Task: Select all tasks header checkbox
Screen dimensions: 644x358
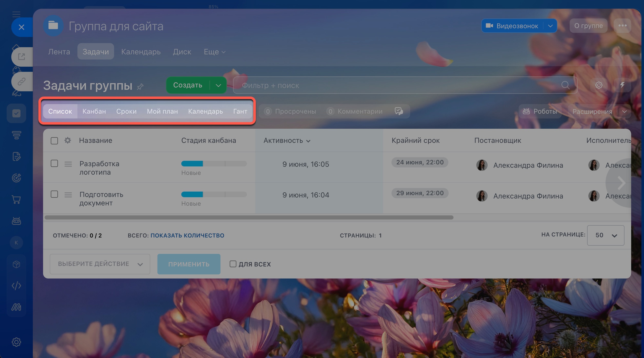Action: [54, 141]
